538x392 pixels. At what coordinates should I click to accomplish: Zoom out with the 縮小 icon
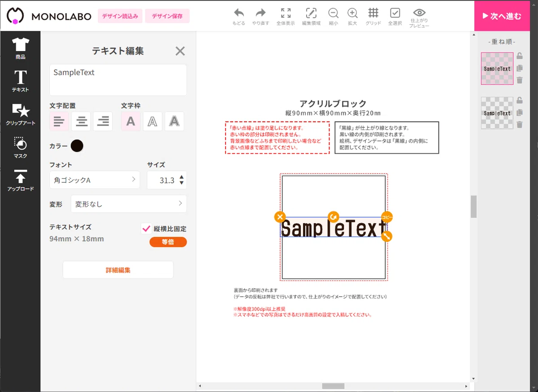coord(333,16)
